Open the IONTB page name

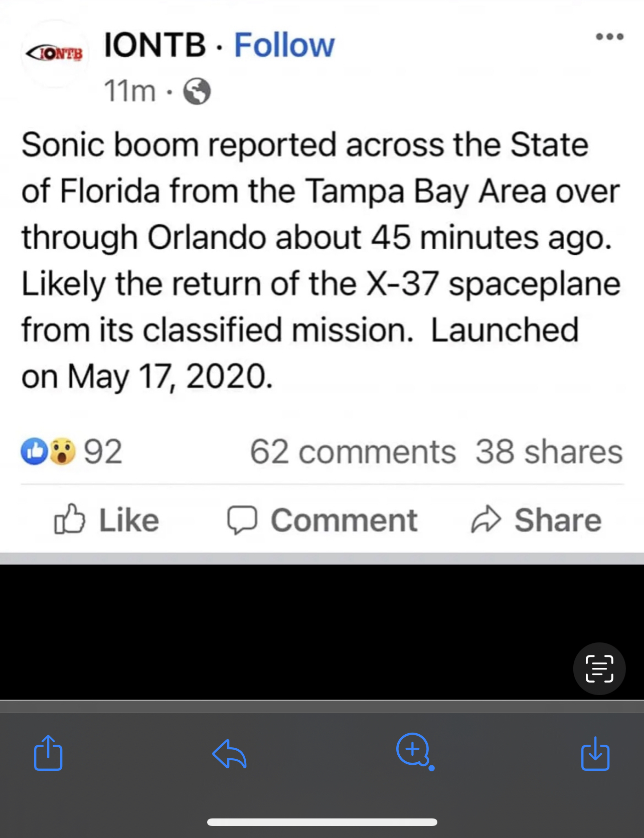[x=154, y=45]
